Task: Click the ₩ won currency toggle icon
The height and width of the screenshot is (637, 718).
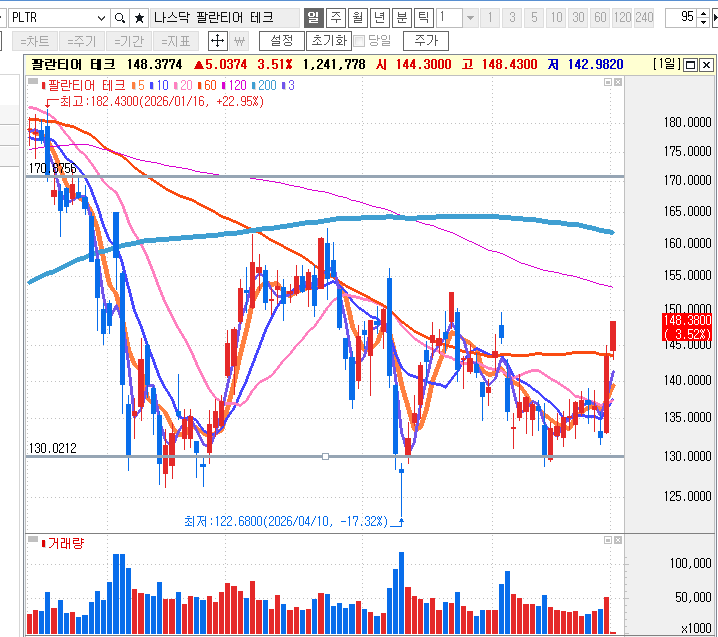Action: tap(239, 41)
